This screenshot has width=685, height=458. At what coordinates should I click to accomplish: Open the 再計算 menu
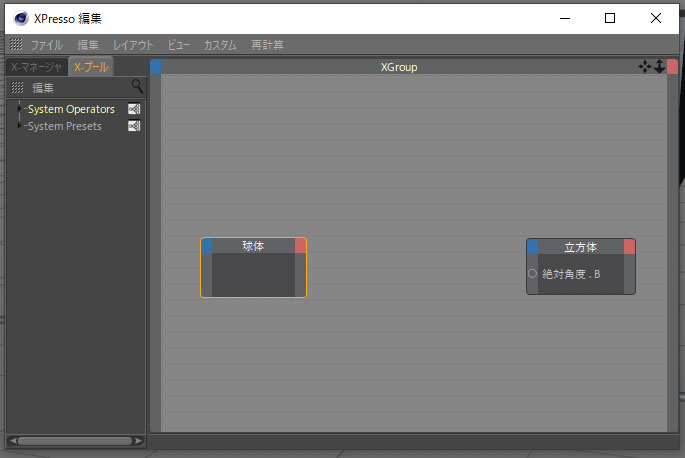267,45
